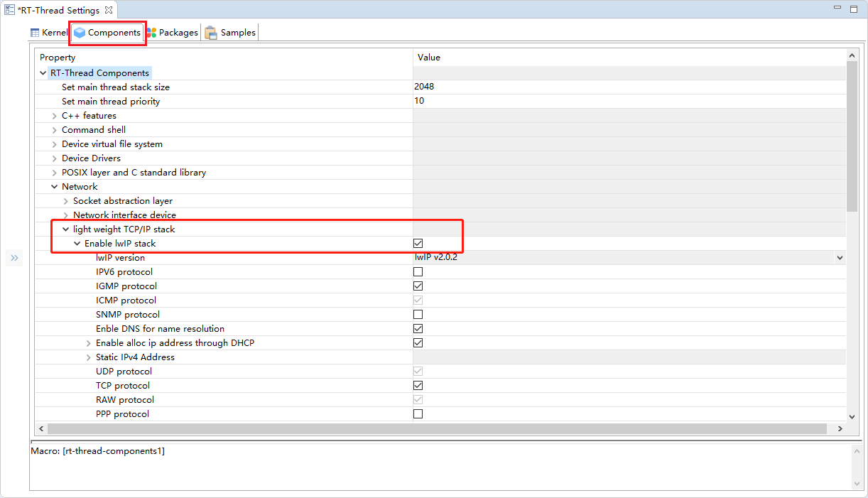Switch to the Packages tab
The width and height of the screenshot is (868, 498).
coord(172,33)
